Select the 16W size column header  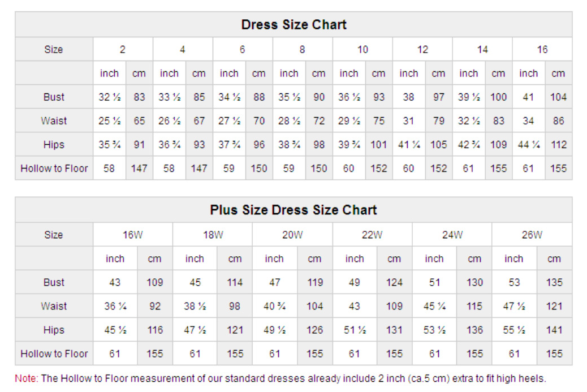tap(133, 235)
